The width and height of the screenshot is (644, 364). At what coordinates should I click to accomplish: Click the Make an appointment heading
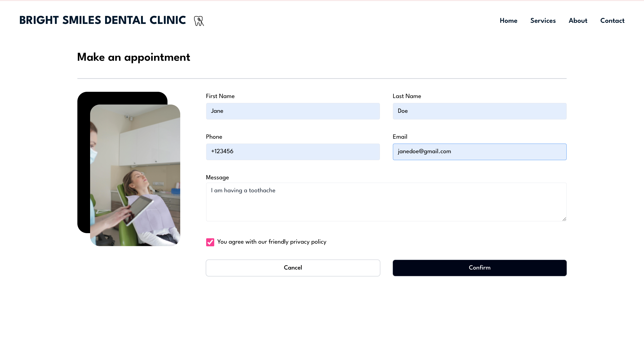tap(133, 57)
